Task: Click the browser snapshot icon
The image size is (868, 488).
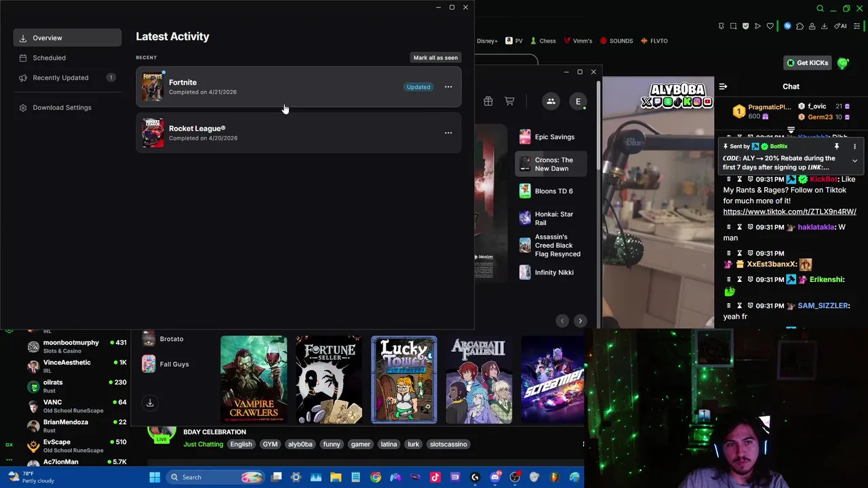Action: tap(733, 26)
